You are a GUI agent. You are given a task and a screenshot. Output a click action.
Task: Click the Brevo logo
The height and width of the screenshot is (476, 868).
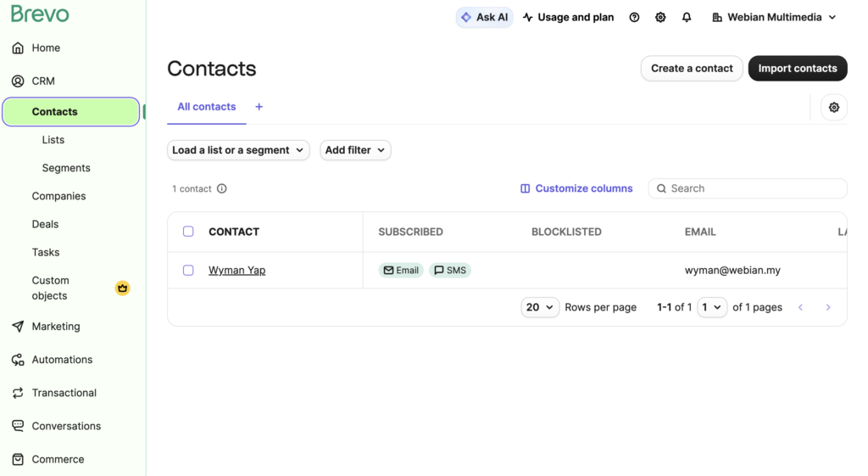[40, 14]
